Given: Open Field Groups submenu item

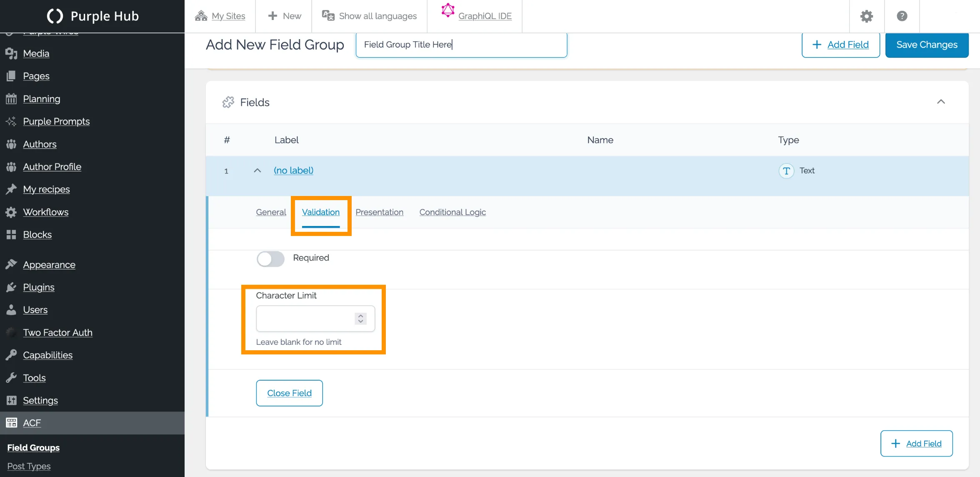Looking at the screenshot, I should [33, 447].
